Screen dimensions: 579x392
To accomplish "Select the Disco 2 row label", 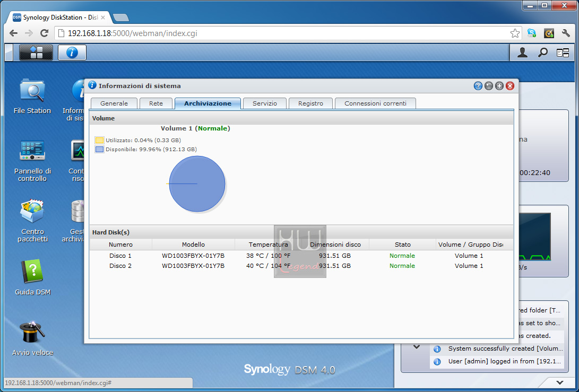I will pos(120,266).
